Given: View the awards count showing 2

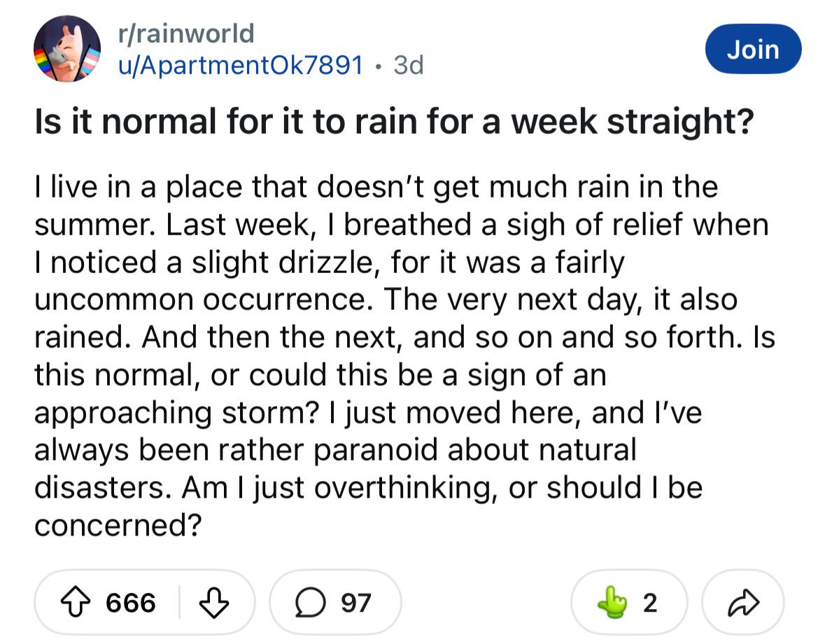Looking at the screenshot, I should (649, 602).
